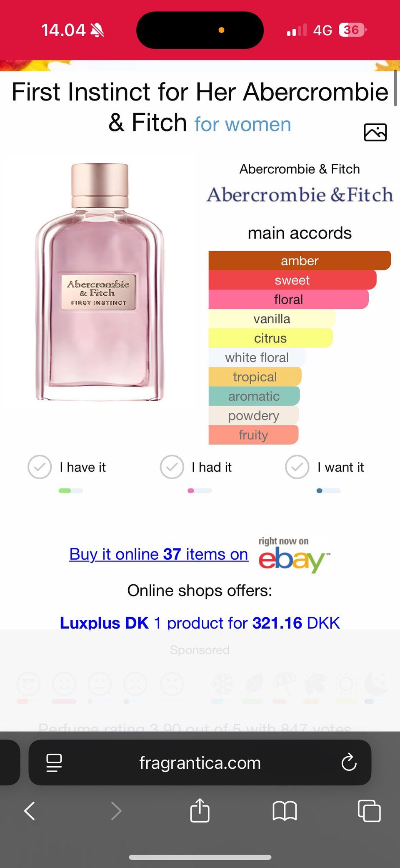The image size is (400, 868).
Task: Show open tabs overview icon
Action: click(x=369, y=811)
